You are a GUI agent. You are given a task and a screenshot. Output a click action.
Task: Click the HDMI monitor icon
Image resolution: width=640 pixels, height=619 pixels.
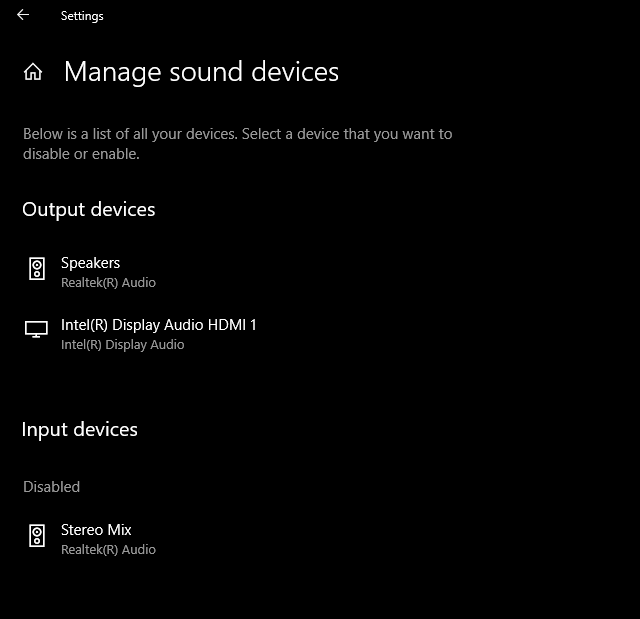36,329
